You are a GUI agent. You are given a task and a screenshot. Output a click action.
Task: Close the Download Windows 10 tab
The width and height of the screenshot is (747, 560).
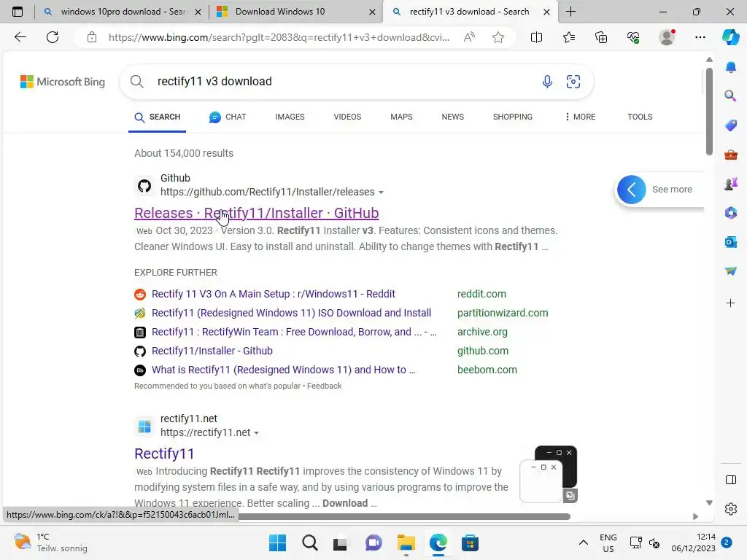coord(372,12)
